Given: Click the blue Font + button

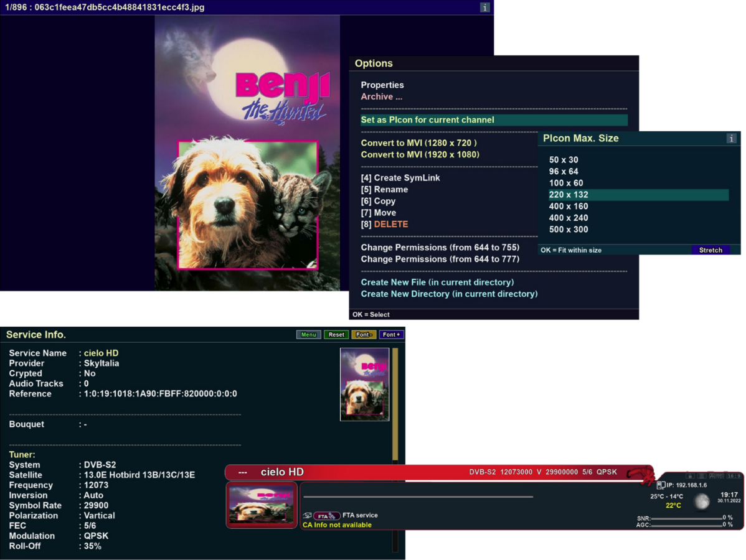Looking at the screenshot, I should pos(391,335).
